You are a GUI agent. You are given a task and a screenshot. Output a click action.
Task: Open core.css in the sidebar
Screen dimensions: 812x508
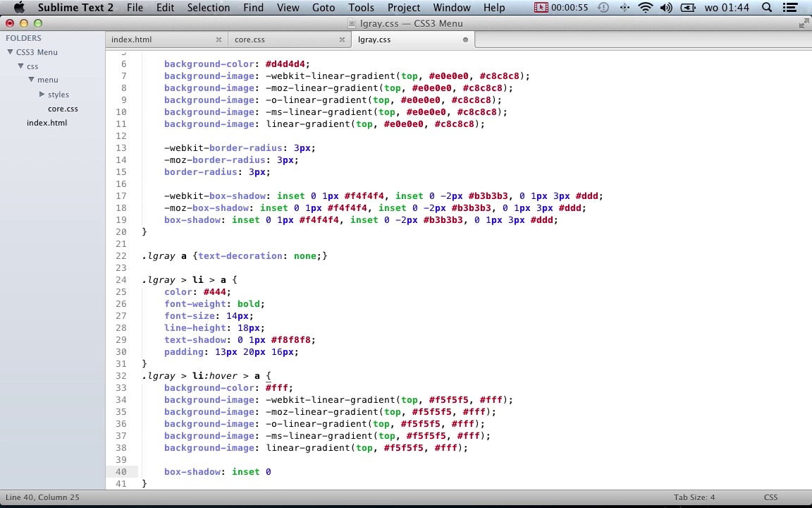coord(63,109)
